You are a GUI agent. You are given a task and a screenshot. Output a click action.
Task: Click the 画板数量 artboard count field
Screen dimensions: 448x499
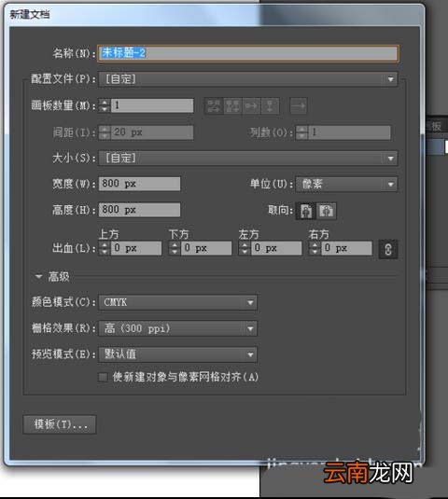click(x=152, y=105)
